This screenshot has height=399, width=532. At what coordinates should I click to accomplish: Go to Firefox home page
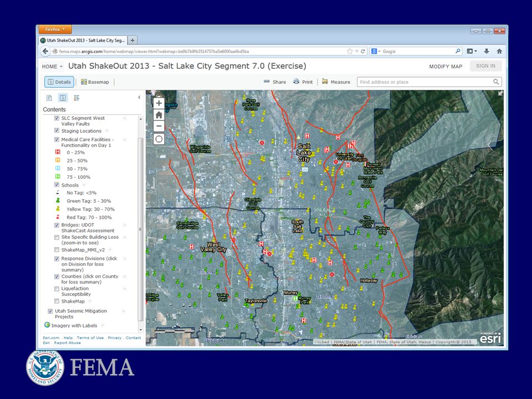point(499,51)
